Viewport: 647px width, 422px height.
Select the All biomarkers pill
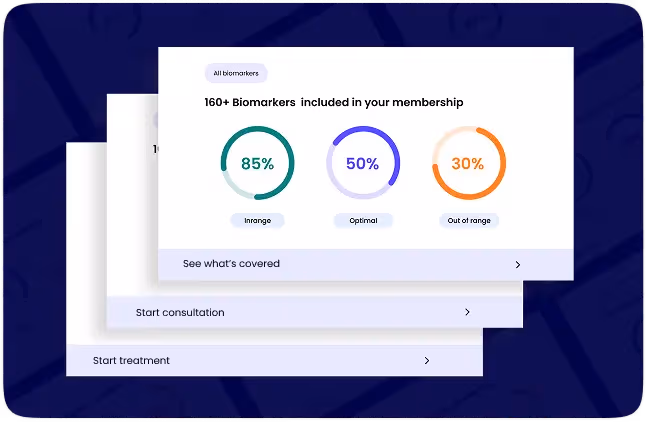pyautogui.click(x=235, y=73)
